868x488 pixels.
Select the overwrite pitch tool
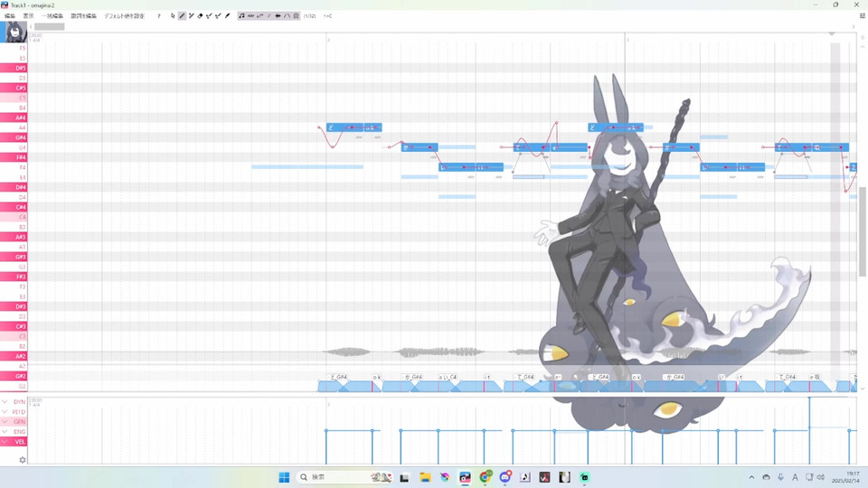tap(218, 16)
